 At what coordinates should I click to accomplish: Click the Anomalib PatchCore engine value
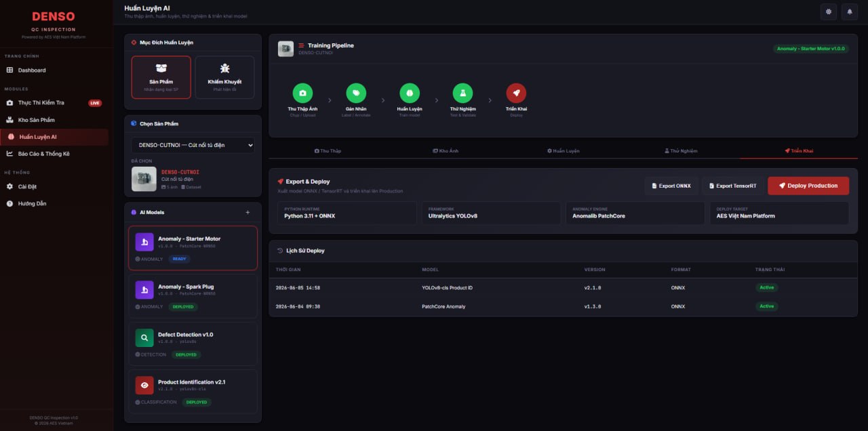pos(599,215)
